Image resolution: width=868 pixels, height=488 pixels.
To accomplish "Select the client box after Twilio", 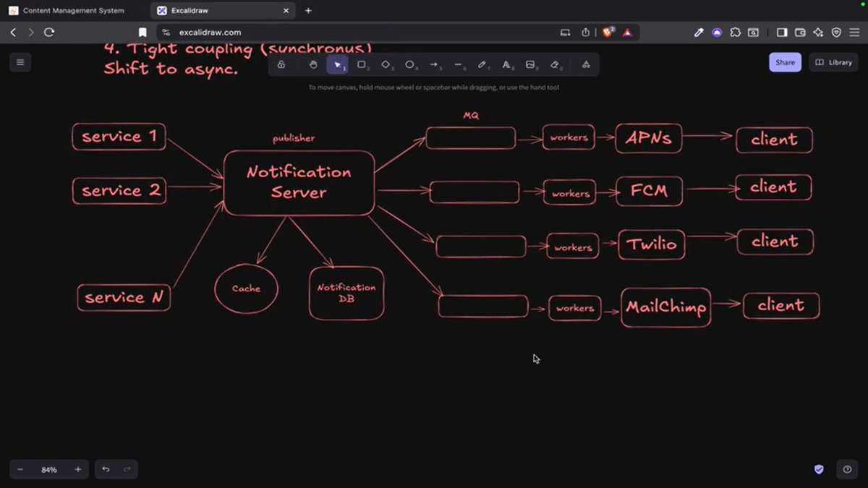I will point(775,241).
